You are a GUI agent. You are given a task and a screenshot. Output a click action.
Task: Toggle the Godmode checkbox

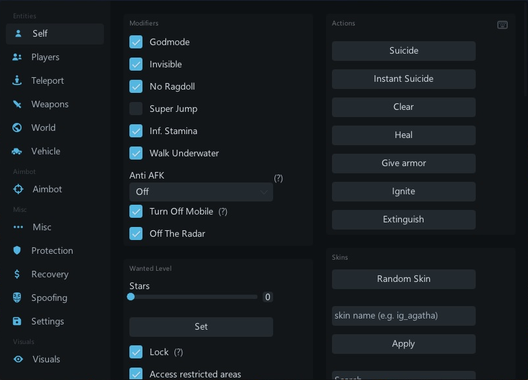pyautogui.click(x=136, y=42)
